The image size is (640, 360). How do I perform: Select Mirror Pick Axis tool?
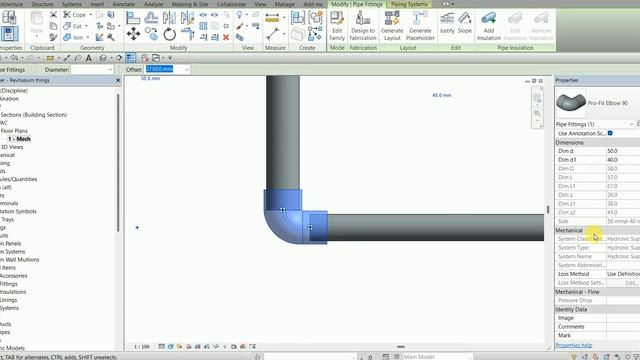(x=169, y=18)
